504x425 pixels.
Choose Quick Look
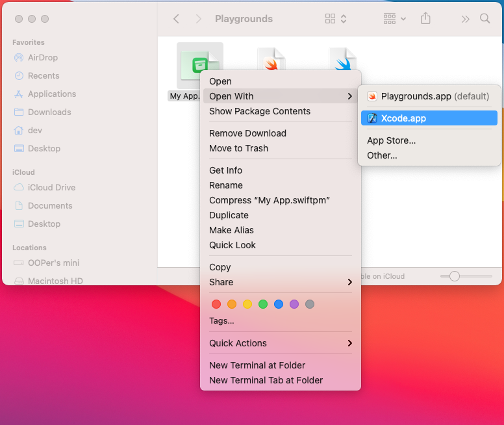pos(281,245)
